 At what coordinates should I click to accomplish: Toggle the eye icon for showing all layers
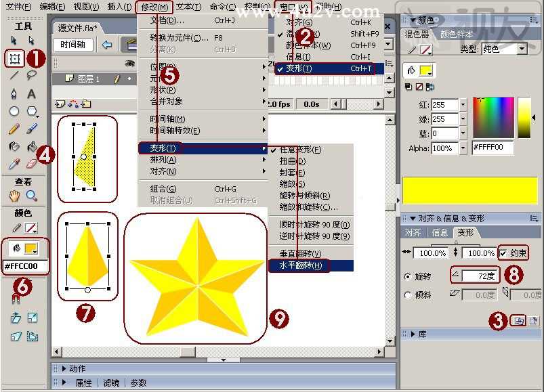[129, 63]
